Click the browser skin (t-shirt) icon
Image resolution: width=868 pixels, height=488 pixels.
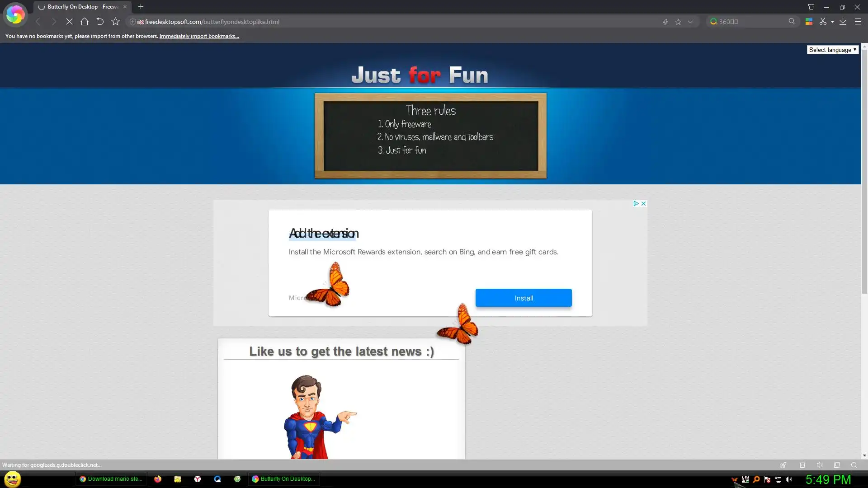tap(811, 7)
